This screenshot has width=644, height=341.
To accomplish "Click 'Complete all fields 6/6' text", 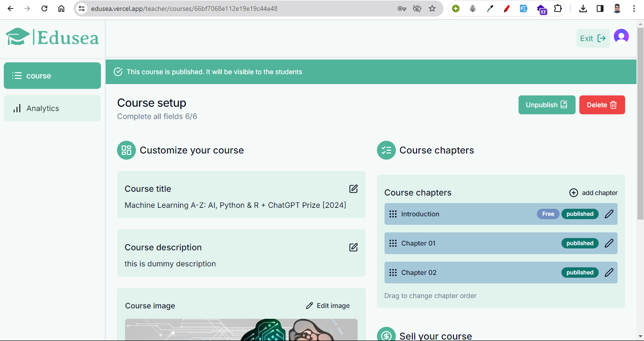I will 157,116.
